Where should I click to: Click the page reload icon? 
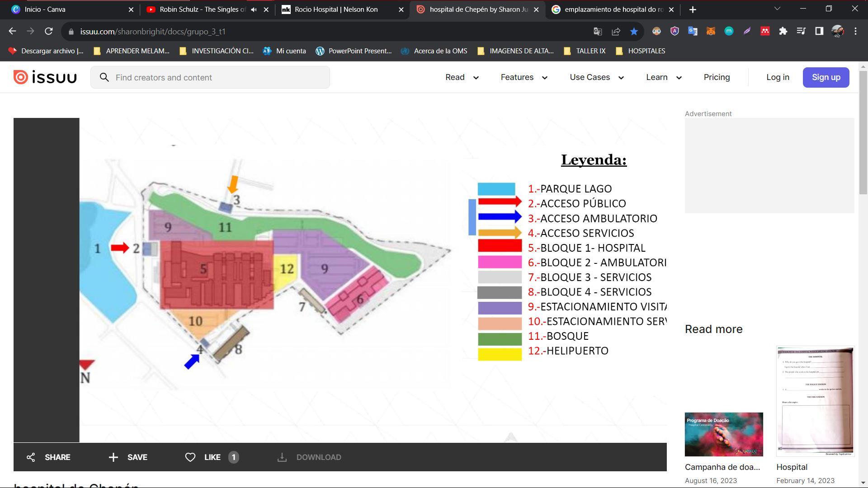(49, 31)
